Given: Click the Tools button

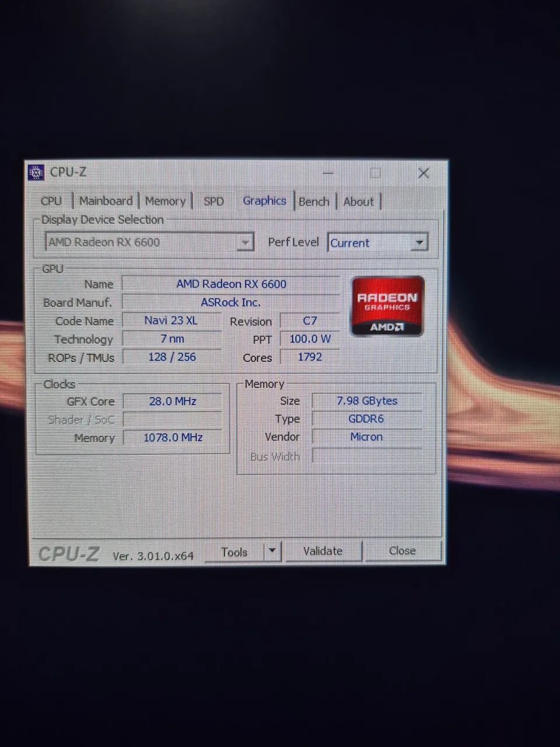Looking at the screenshot, I should 234,552.
